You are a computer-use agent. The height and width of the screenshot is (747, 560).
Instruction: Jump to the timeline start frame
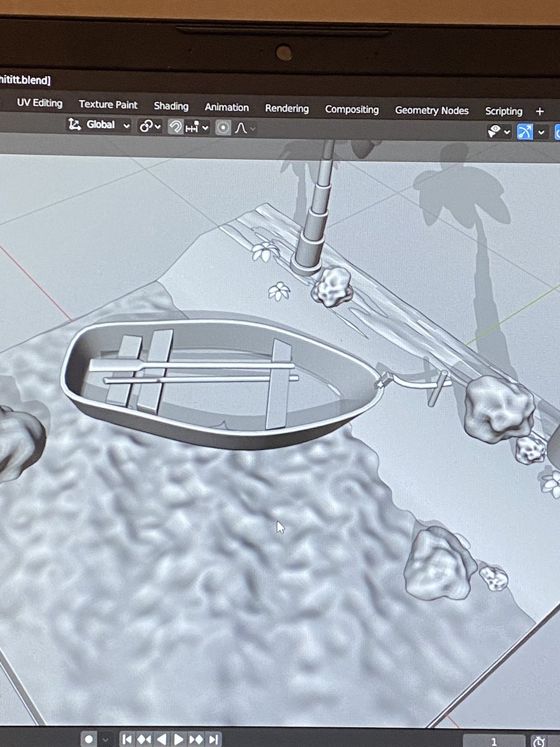click(128, 740)
